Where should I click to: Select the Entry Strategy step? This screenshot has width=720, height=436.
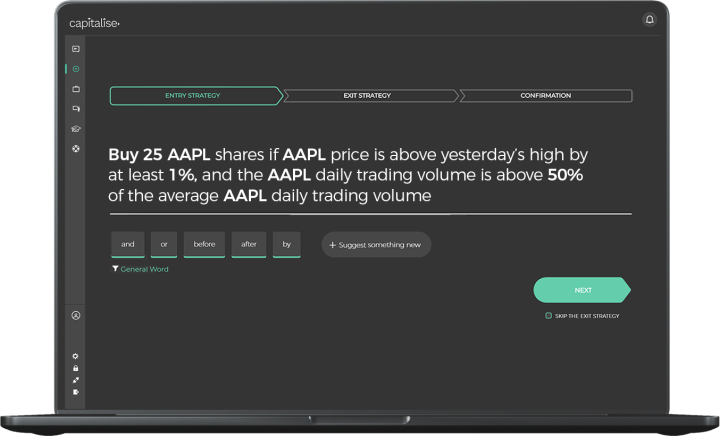coord(196,95)
